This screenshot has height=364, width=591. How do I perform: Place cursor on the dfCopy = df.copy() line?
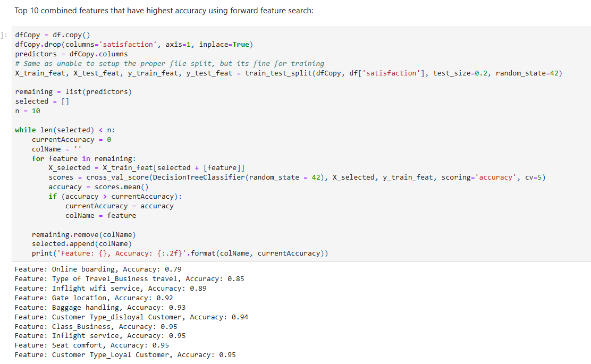click(x=53, y=35)
